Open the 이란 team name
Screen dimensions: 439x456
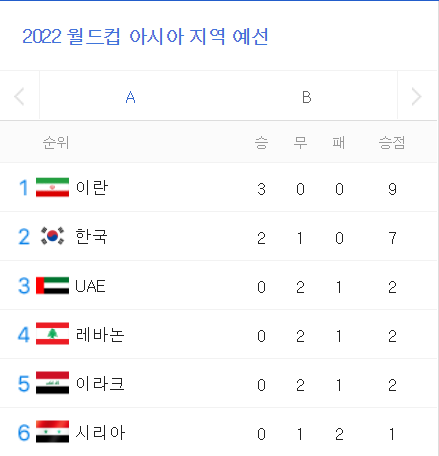tap(92, 187)
